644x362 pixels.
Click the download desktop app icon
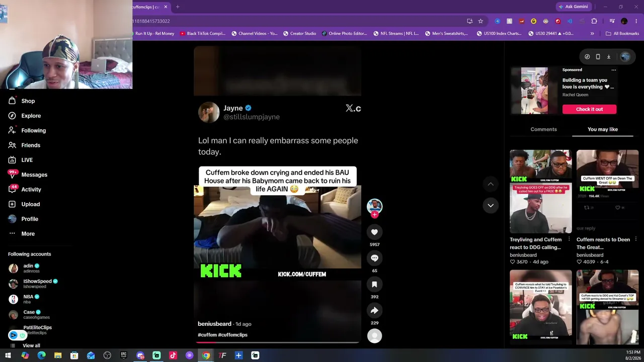[608, 57]
